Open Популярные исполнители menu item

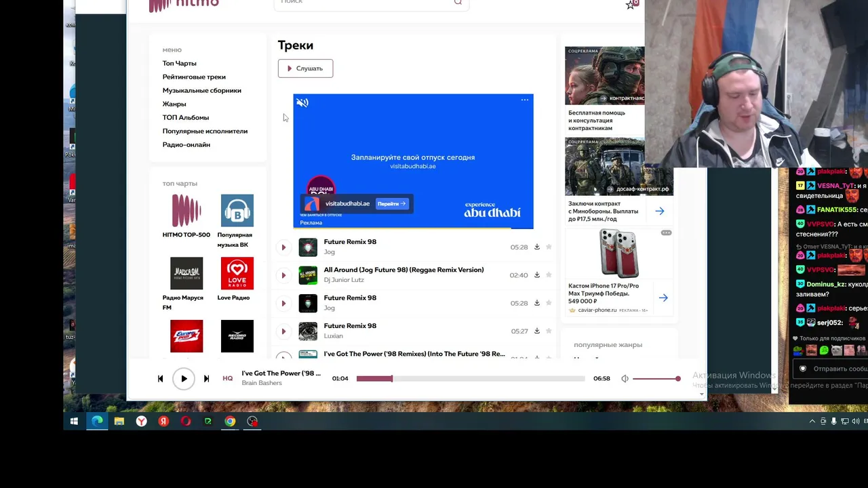[x=205, y=131]
